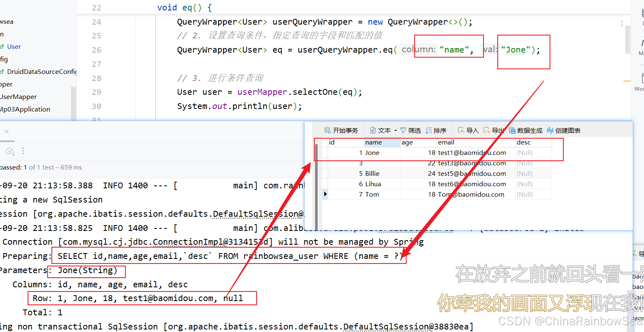The height and width of the screenshot is (332, 644).
Task: Click the 'Columns: id, name, age' console line
Action: [100, 284]
